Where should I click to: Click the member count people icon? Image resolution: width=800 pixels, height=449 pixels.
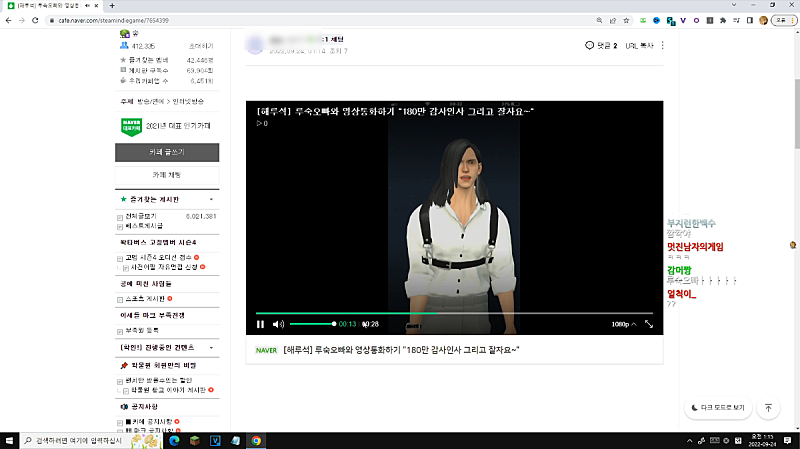coord(124,45)
